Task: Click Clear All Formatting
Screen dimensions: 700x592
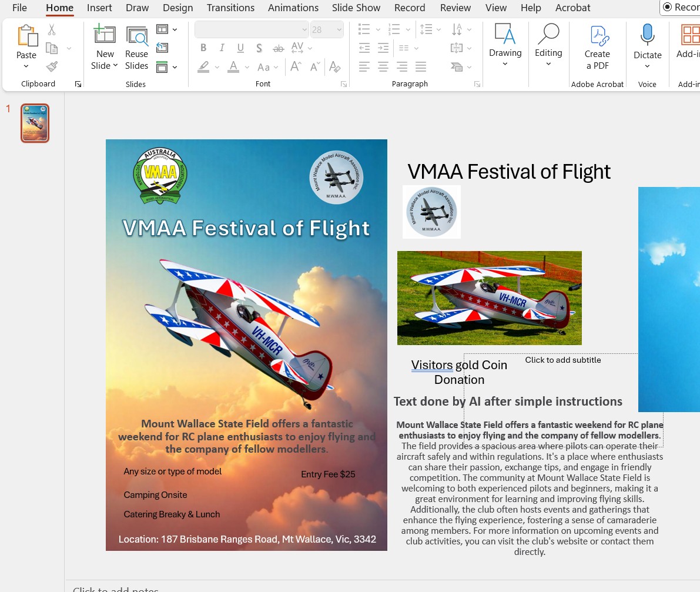Action: coord(334,67)
